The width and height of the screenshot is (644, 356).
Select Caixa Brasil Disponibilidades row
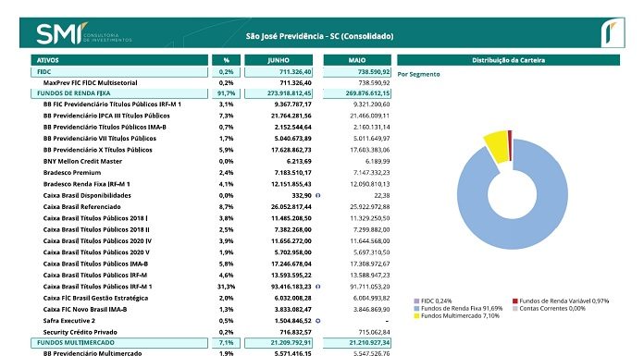click(87, 195)
